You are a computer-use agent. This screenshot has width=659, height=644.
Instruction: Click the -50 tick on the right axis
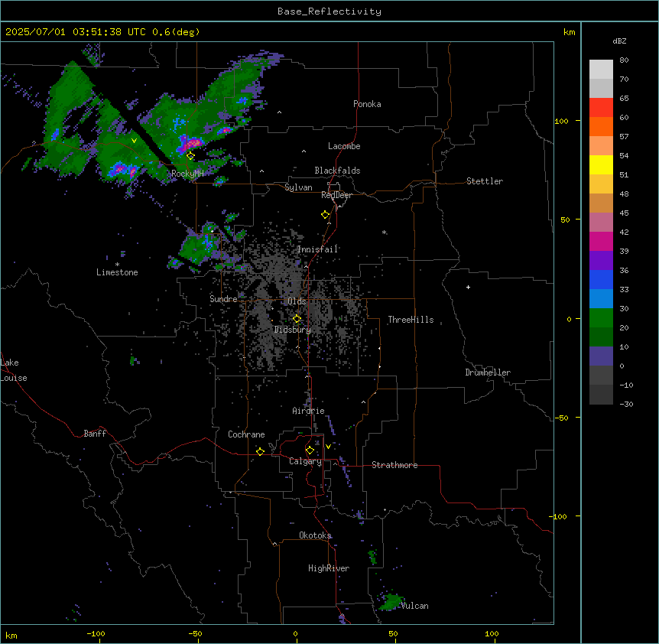(x=561, y=418)
